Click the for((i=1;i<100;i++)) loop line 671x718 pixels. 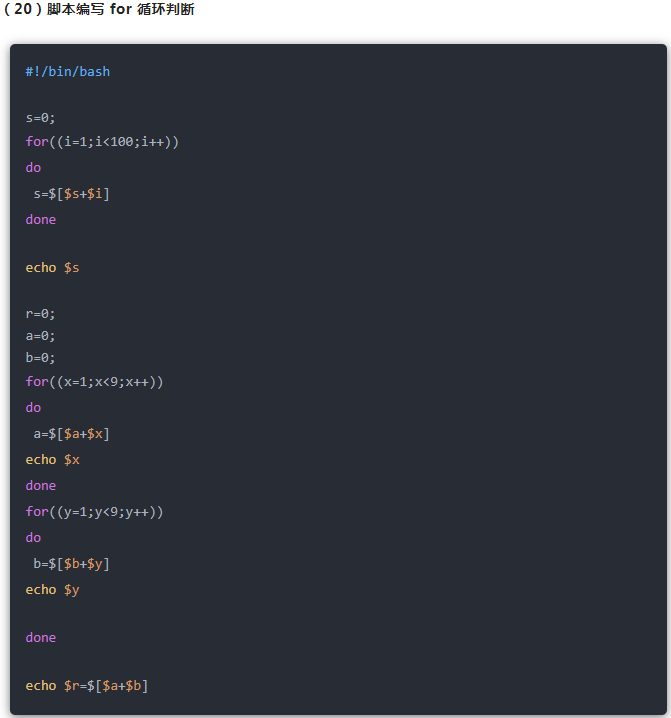(x=102, y=142)
